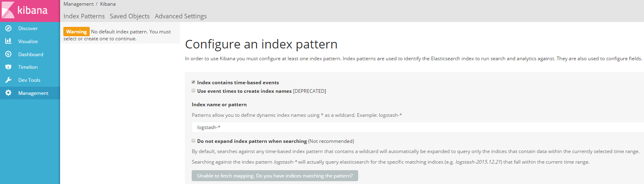The image size is (644, 184).
Task: Uncheck Index contains time-based events
Action: click(194, 82)
